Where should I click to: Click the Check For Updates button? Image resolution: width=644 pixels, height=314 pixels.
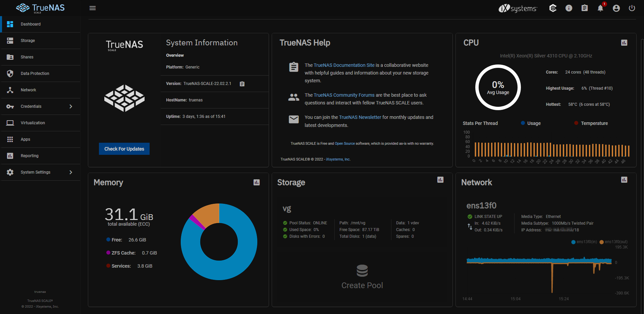pyautogui.click(x=124, y=149)
